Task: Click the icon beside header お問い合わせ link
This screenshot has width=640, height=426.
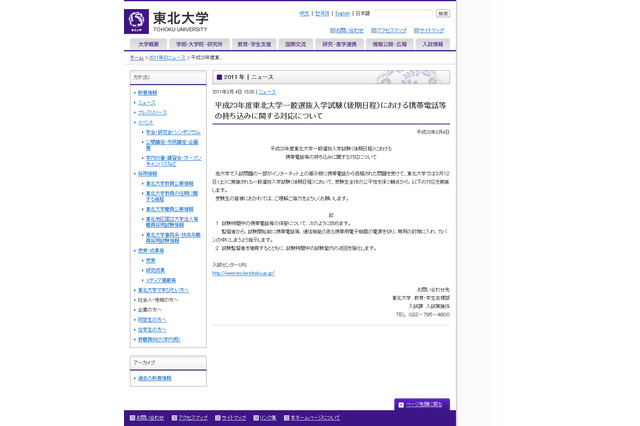Action: 332,30
